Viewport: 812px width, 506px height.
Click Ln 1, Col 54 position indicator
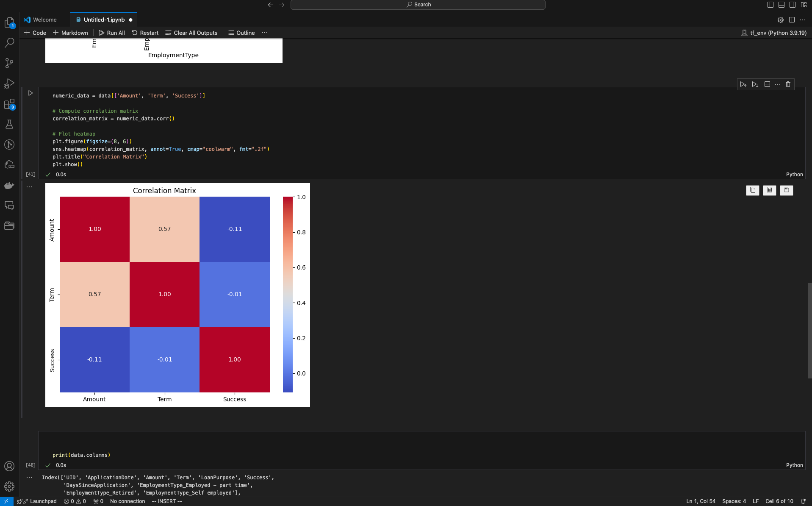[x=701, y=501]
